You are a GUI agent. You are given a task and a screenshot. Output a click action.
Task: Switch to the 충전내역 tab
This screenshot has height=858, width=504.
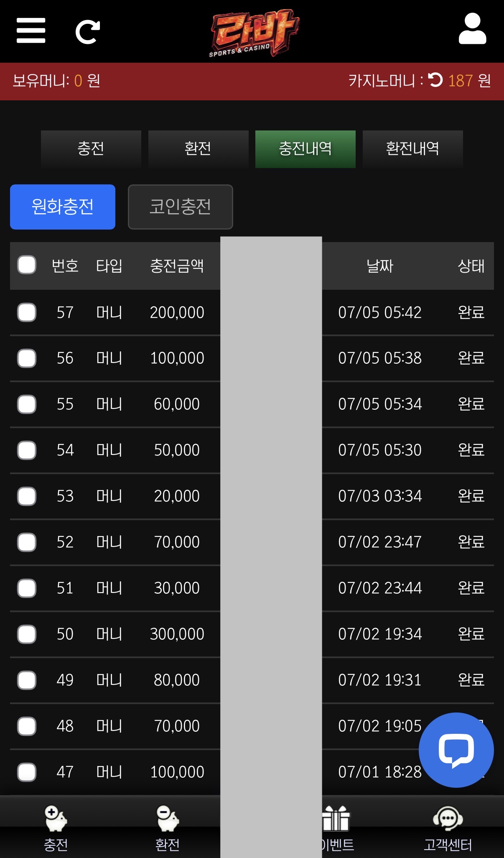click(305, 149)
